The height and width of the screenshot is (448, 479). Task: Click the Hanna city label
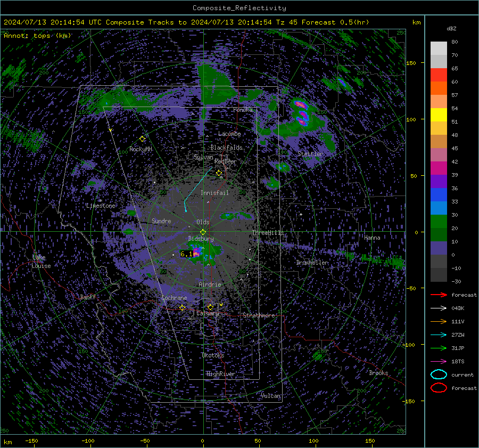[x=372, y=238]
